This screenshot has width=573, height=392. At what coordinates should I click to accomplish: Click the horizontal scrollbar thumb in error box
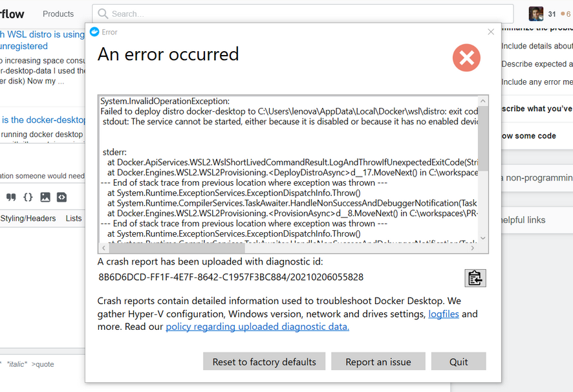pos(177,248)
